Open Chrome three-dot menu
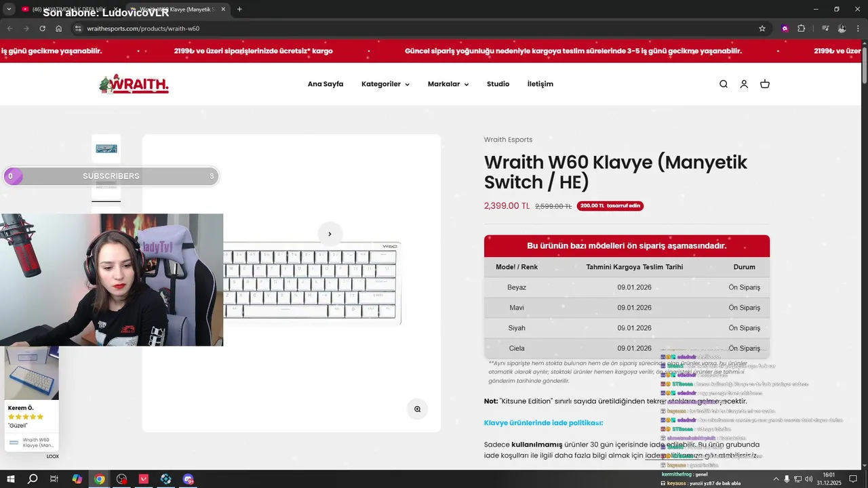This screenshot has width=868, height=488. pyautogui.click(x=857, y=28)
